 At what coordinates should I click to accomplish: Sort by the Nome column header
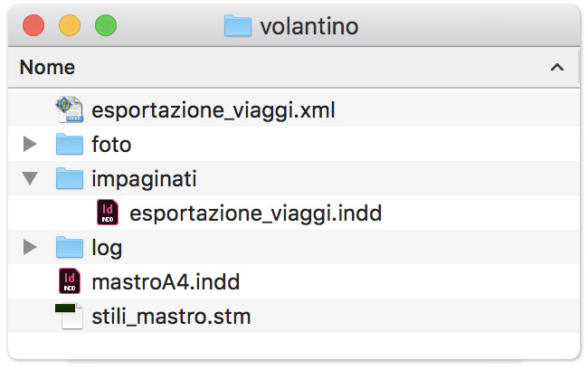click(47, 68)
